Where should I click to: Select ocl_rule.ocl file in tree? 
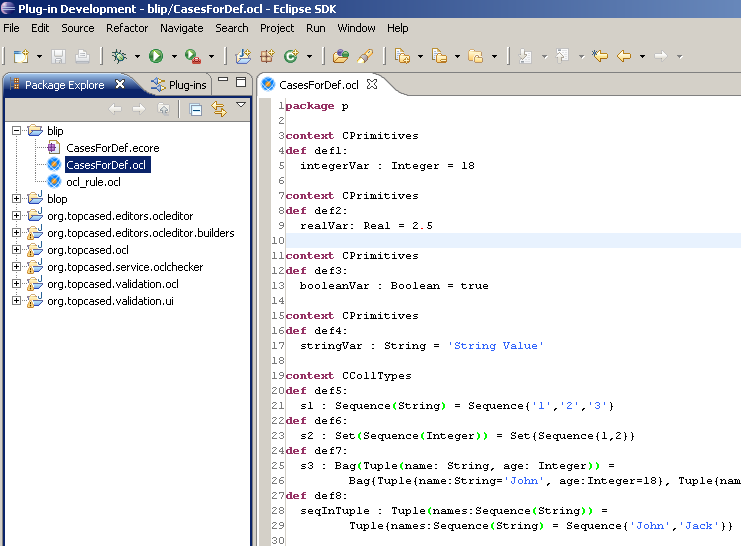point(93,182)
